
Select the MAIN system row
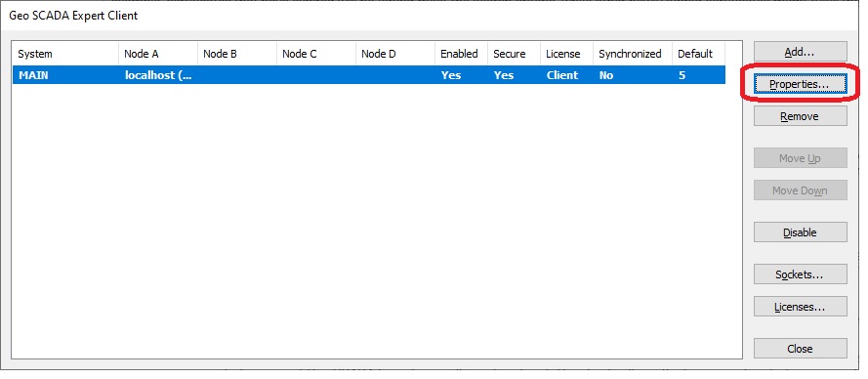tap(369, 75)
